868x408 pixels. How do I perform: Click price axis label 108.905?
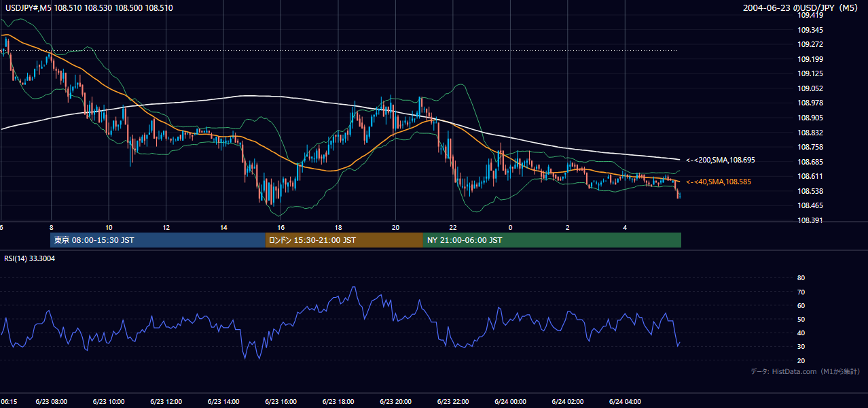(x=810, y=118)
